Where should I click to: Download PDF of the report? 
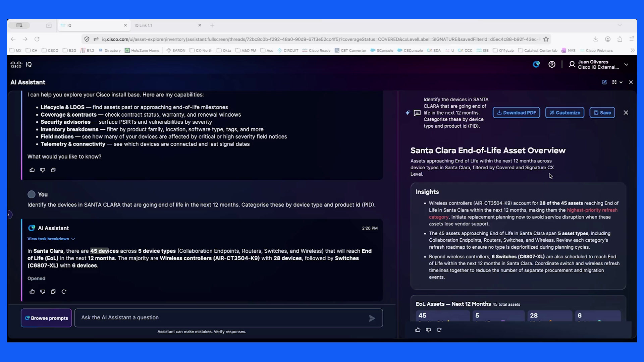[x=516, y=113]
